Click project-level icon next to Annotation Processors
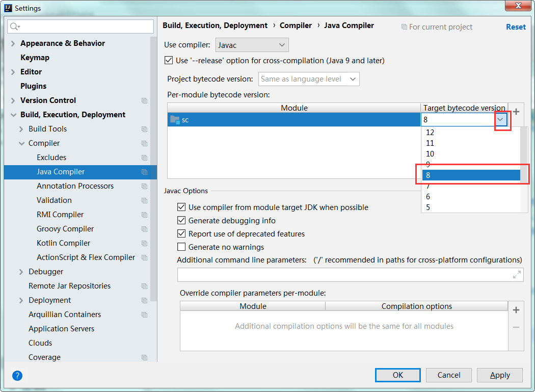Viewport: 535px width, 392px height. pos(144,187)
